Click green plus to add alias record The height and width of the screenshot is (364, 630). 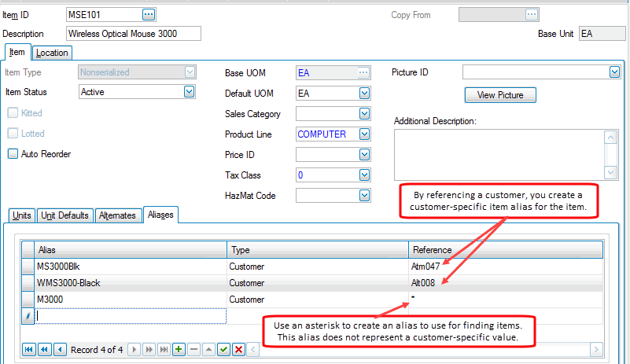pos(179,349)
